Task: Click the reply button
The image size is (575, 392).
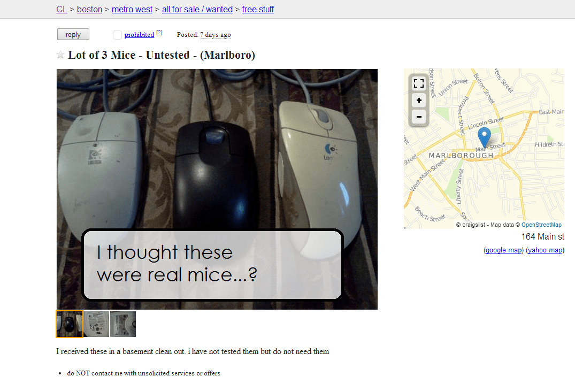Action: [73, 34]
